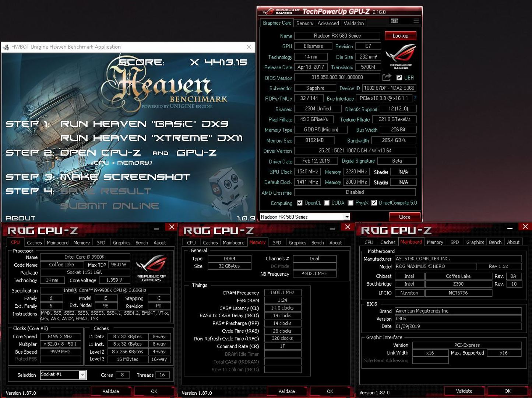Close the HWBOT Heaven Benchmark window
This screenshot has height=398, width=532.
(249, 47)
